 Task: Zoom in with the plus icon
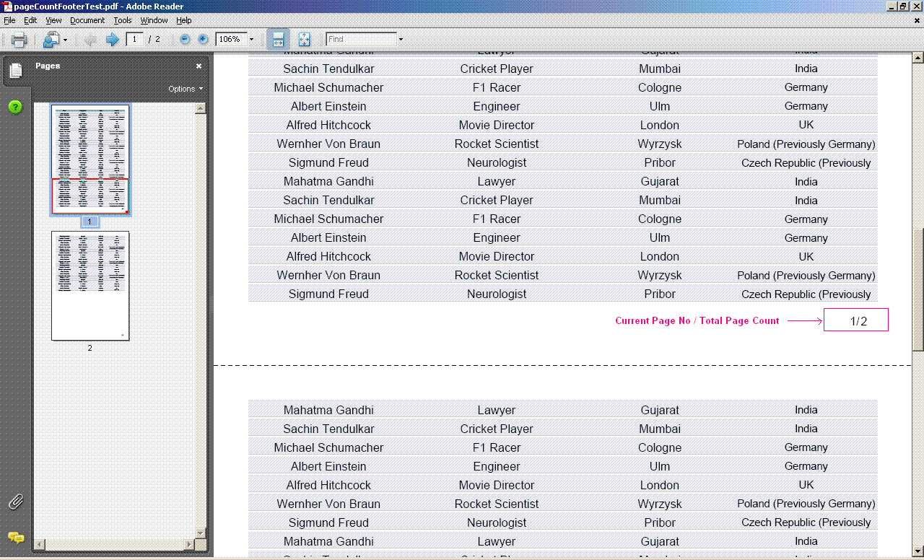pos(203,39)
